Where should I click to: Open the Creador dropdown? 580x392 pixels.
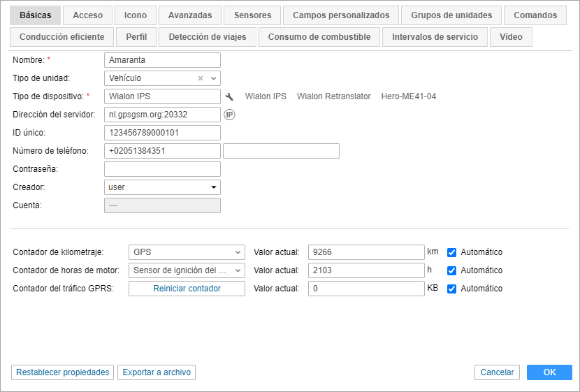tap(214, 187)
